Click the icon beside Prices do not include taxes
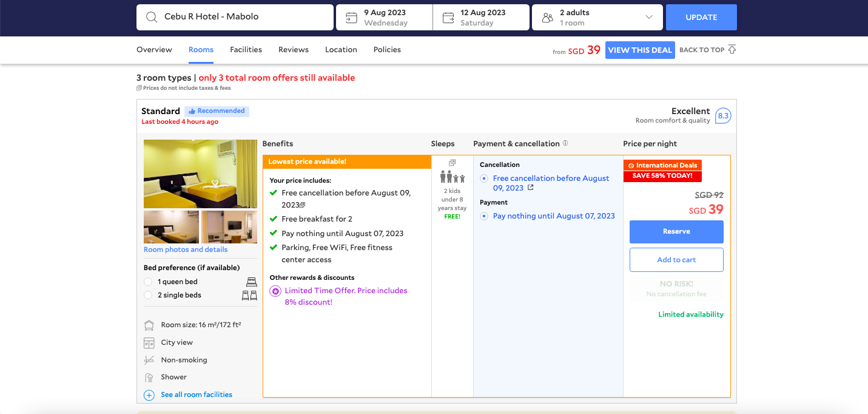 [x=140, y=88]
